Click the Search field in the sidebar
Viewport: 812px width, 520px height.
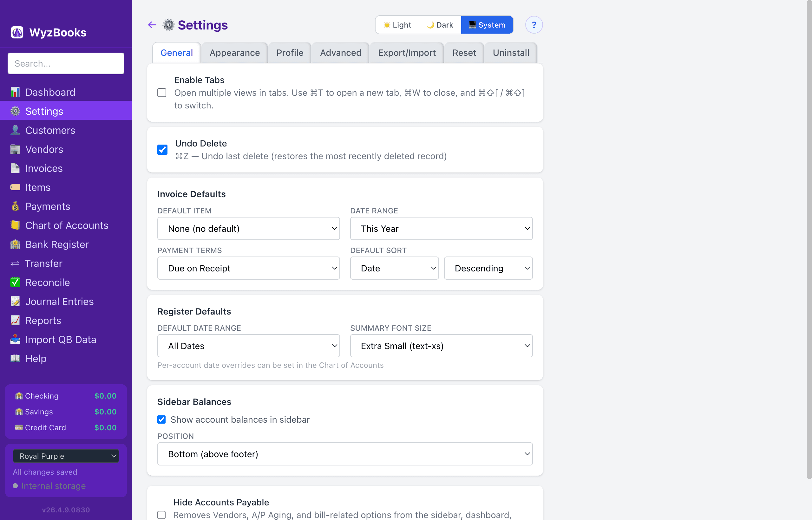coord(66,63)
